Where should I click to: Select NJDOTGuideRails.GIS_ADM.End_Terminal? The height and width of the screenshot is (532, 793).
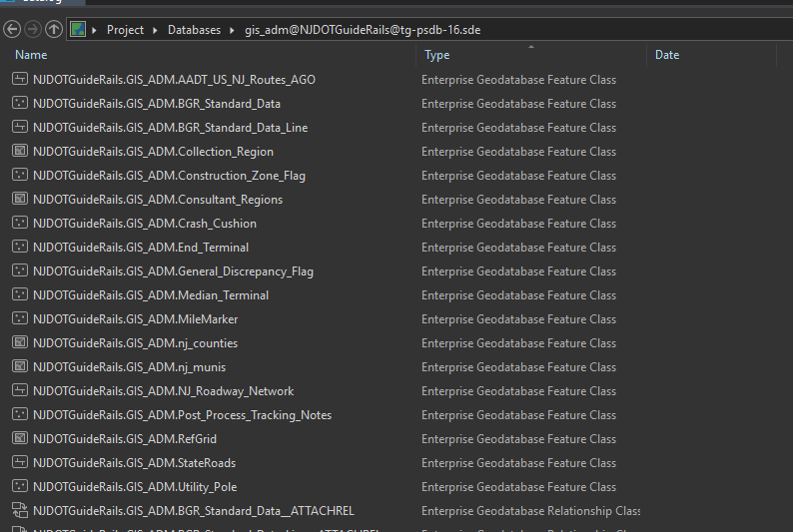141,248
